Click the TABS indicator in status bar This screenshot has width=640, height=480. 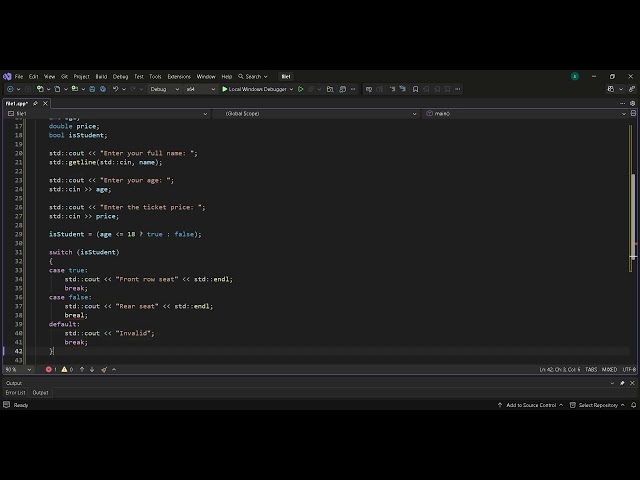pos(591,369)
